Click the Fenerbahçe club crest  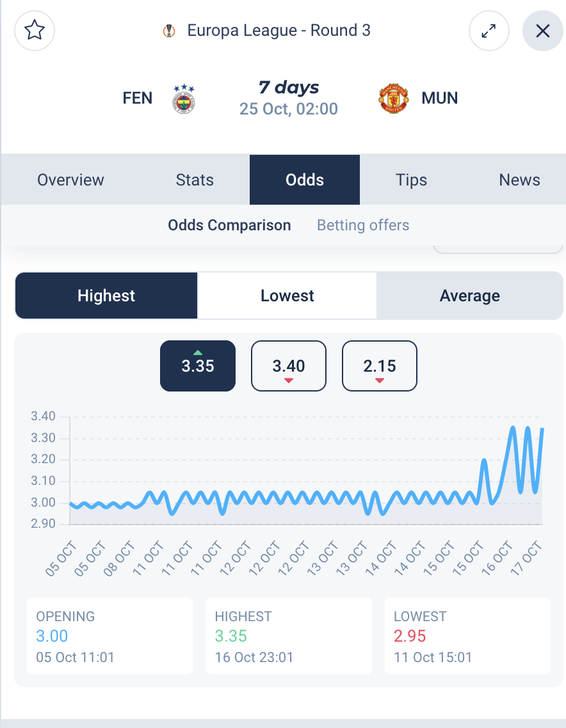click(184, 99)
